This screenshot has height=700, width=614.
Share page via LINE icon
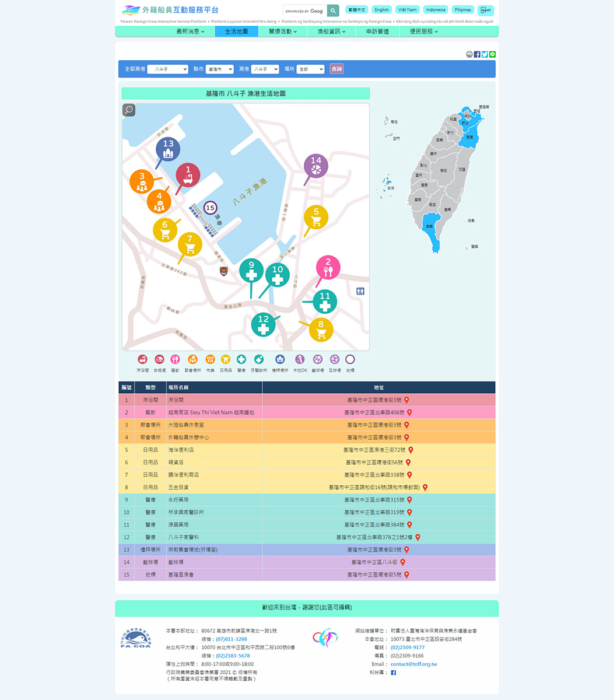click(493, 54)
